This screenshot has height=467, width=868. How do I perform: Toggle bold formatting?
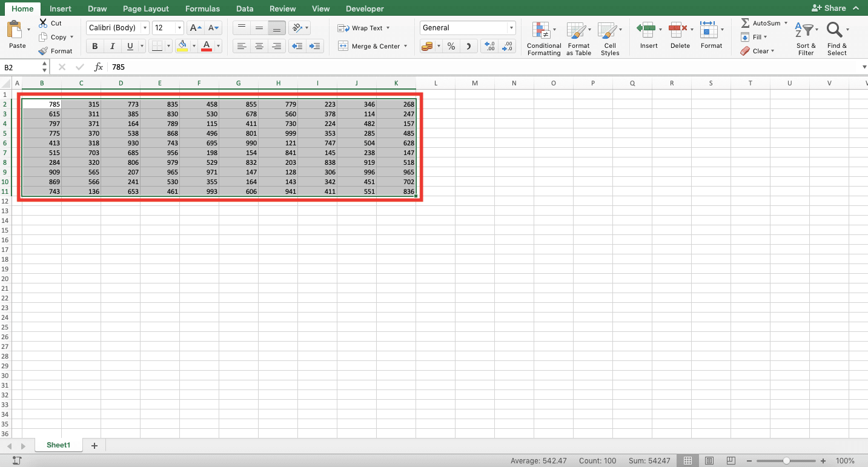(x=94, y=46)
